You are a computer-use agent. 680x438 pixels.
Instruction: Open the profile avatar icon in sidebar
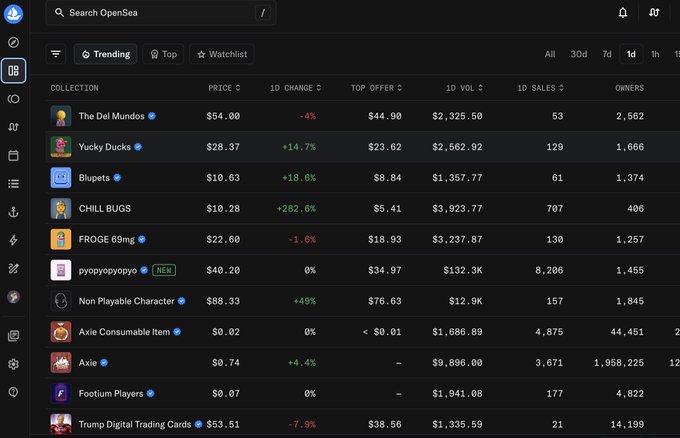click(13, 297)
